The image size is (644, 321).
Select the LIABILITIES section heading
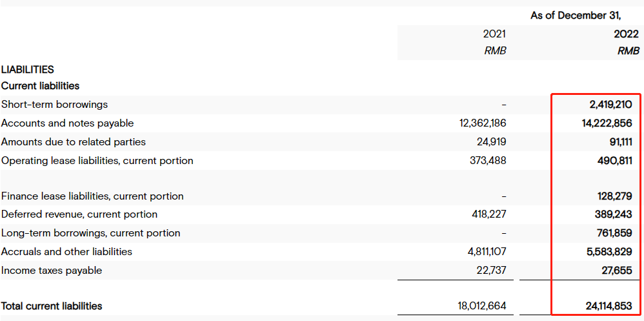pos(28,70)
